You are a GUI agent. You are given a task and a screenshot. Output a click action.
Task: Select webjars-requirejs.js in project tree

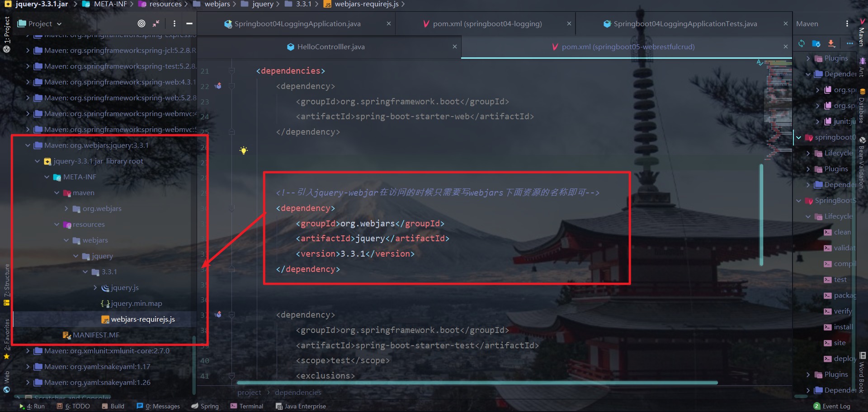point(143,319)
